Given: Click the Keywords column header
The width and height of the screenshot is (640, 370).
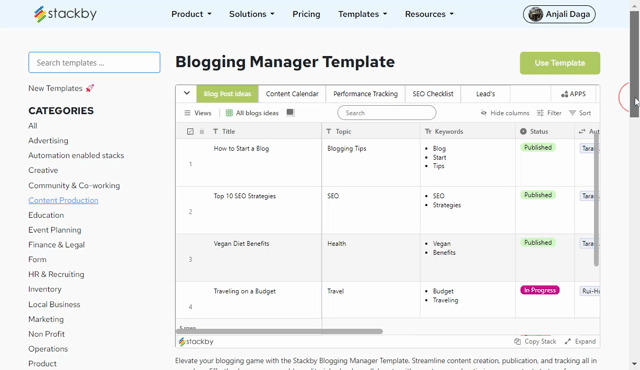Looking at the screenshot, I should (468, 131).
